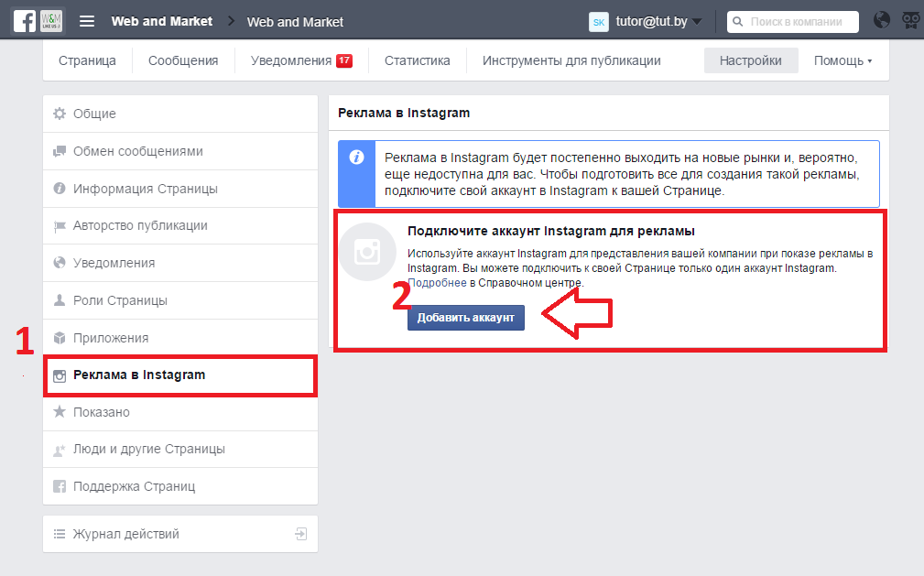The height and width of the screenshot is (576, 924).
Task: Open Уведомления settings in sidebar
Action: [180, 263]
